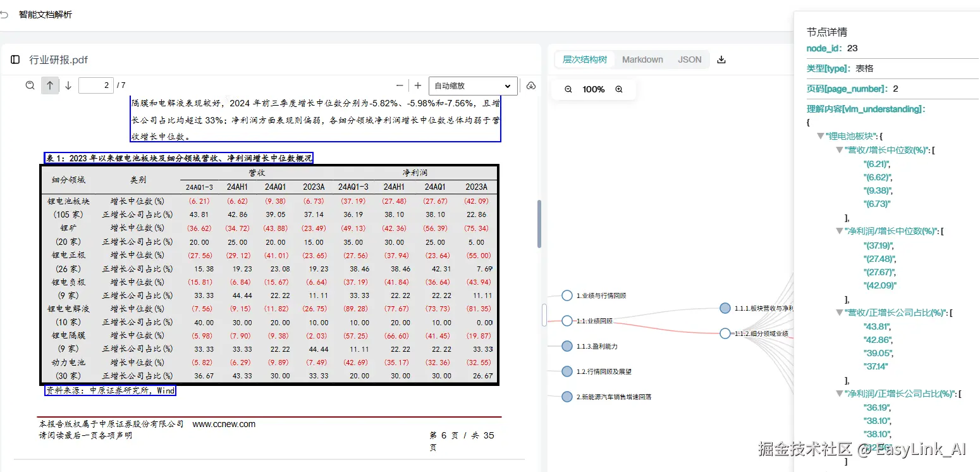Collapse the 锂电池板块 JSON key
The height and width of the screenshot is (472, 980).
821,136
